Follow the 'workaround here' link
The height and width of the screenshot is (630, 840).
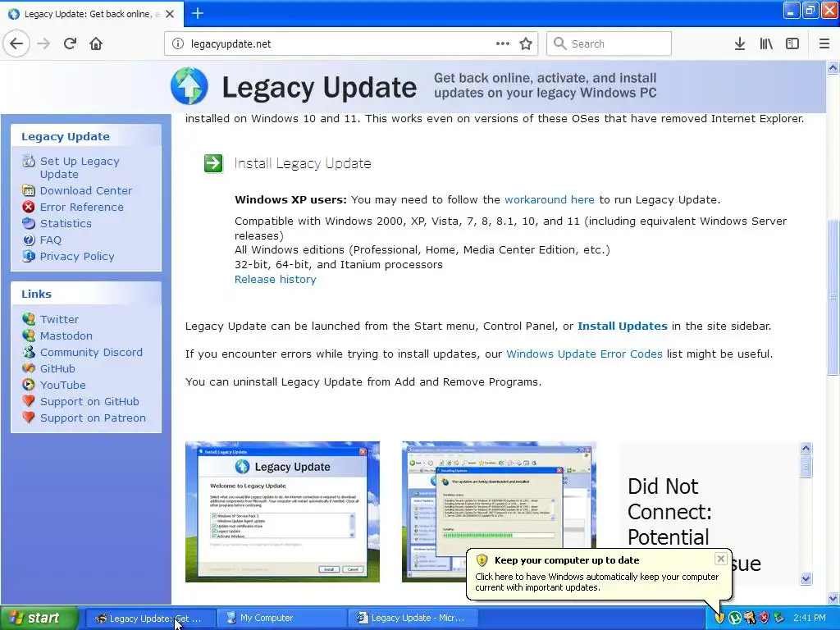(549, 200)
